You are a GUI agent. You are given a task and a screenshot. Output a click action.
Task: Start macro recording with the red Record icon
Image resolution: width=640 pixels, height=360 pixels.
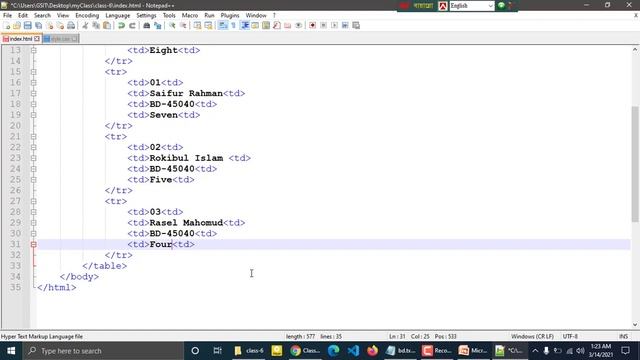(312, 25)
